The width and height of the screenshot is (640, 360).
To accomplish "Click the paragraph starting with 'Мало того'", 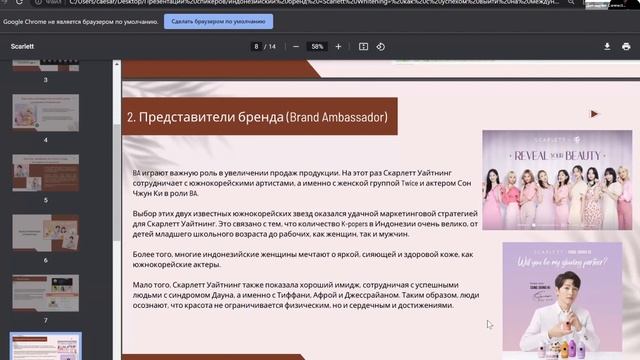I will click(306, 295).
